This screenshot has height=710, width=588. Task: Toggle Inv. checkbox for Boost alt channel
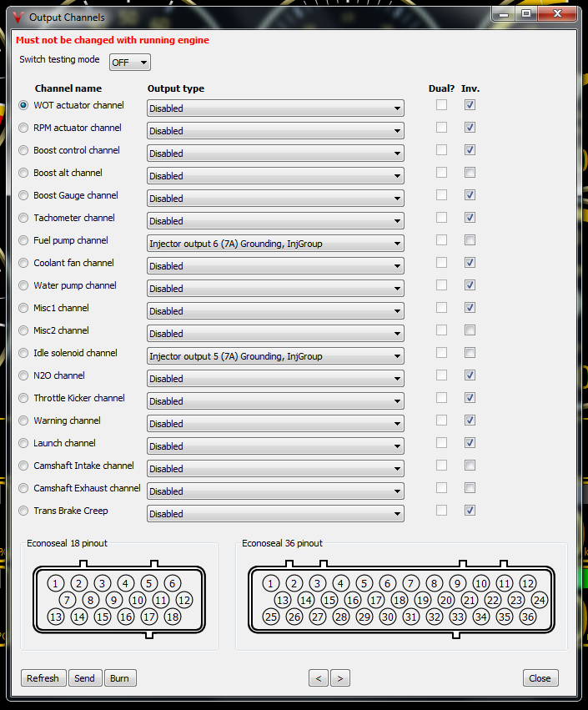pyautogui.click(x=470, y=173)
